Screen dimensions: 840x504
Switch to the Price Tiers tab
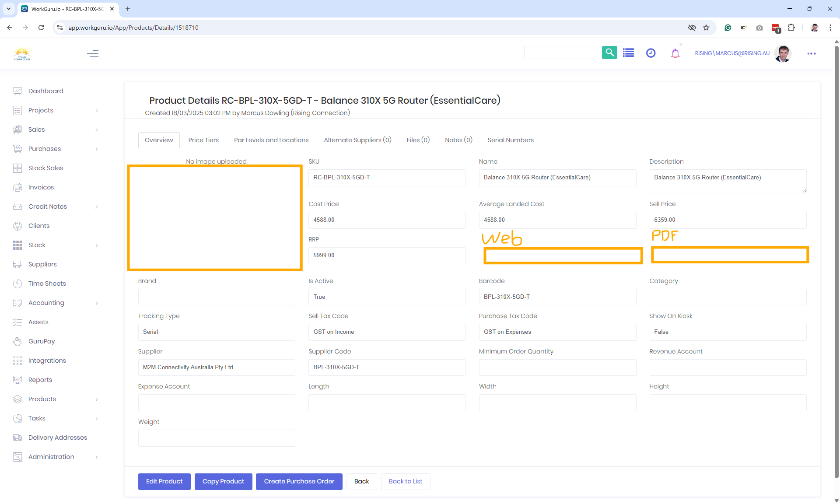(x=203, y=140)
